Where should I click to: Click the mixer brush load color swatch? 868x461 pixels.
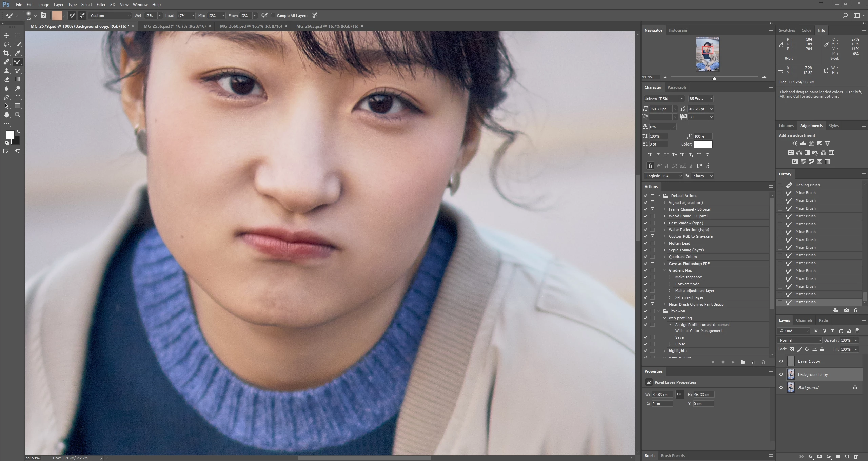57,16
